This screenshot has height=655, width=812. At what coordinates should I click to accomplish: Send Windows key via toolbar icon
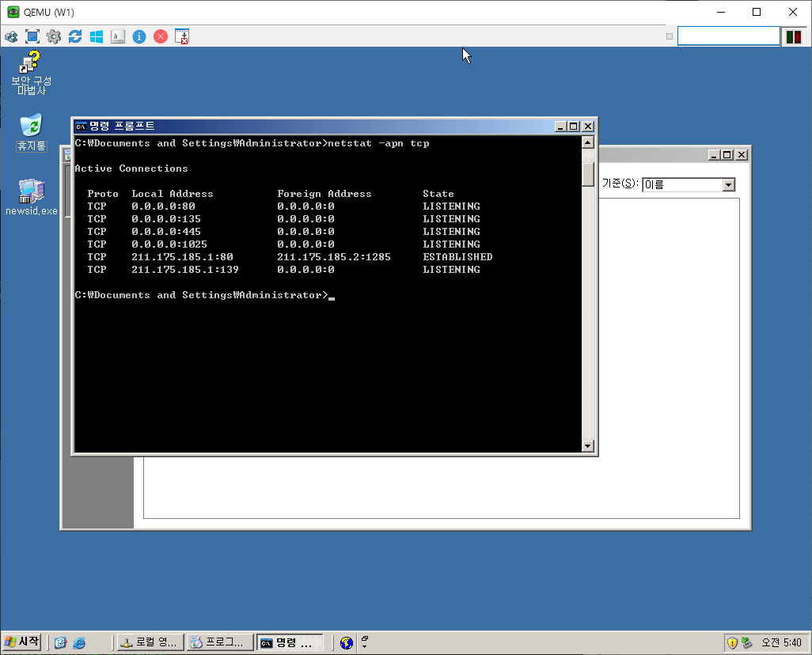coord(97,36)
